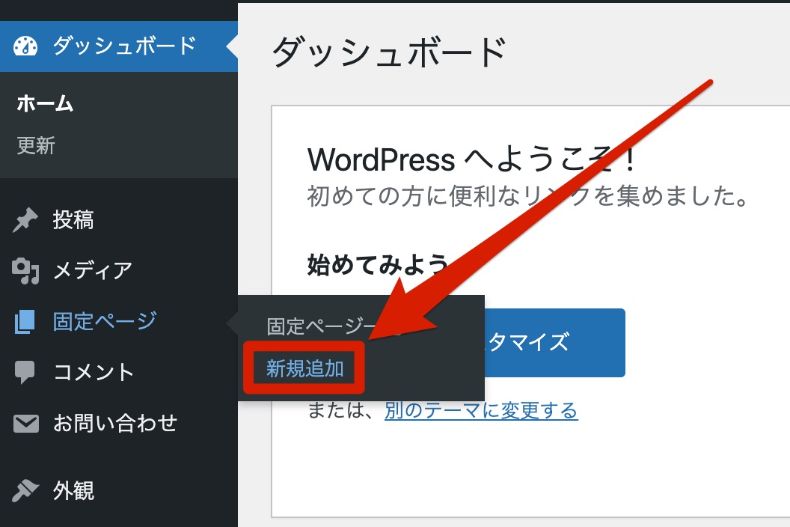Open 更新 in the sidebar submenu
790x527 pixels.
[x=36, y=146]
